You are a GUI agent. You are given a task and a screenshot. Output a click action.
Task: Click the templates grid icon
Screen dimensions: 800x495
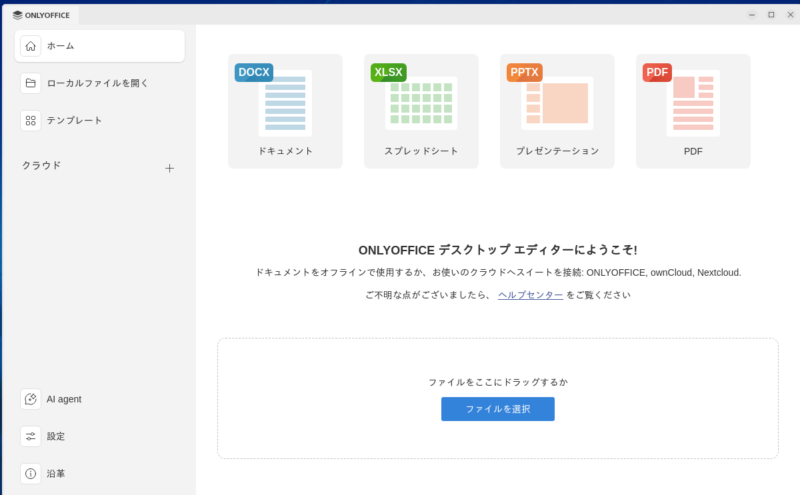pyautogui.click(x=31, y=120)
